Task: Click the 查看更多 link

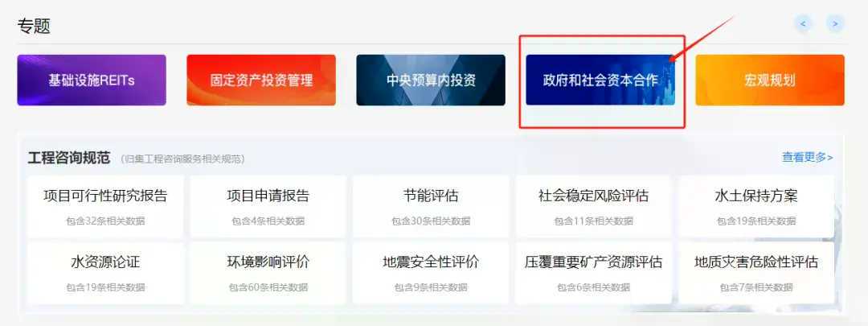Action: click(807, 158)
